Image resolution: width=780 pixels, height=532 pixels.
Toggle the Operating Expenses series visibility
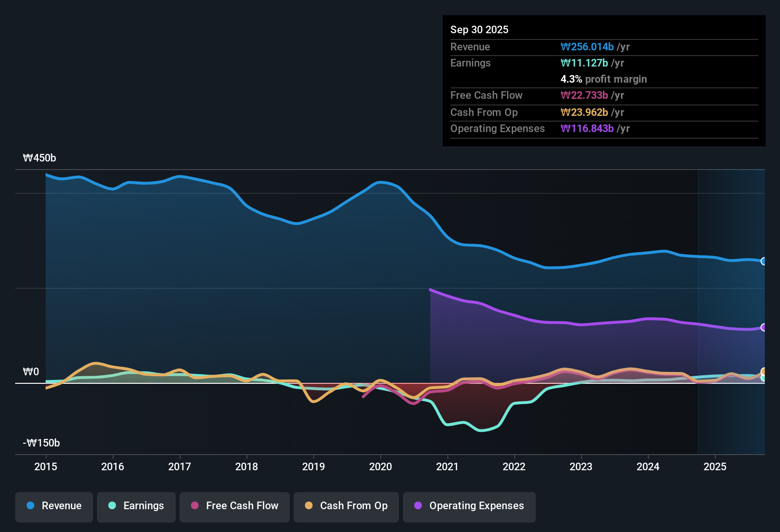point(469,506)
